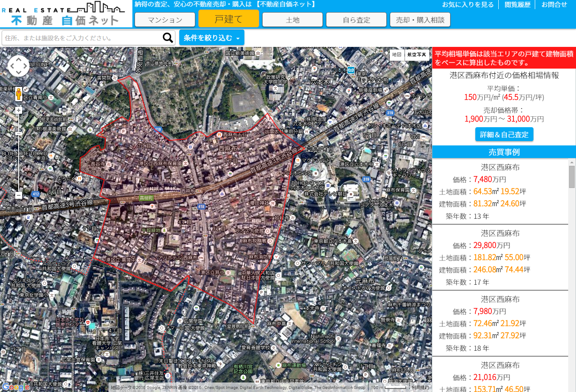Click the 元麻布 area label on the map

[x=365, y=281]
